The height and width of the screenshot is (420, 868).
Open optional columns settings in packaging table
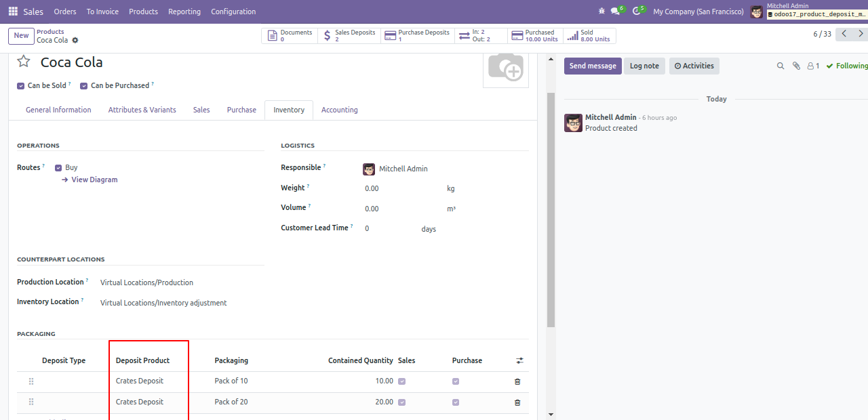coord(520,360)
